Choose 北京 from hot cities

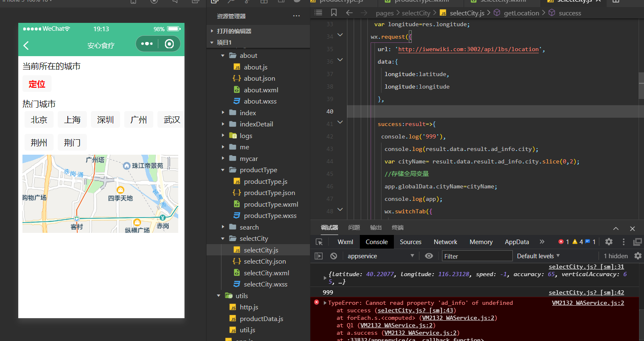39,120
